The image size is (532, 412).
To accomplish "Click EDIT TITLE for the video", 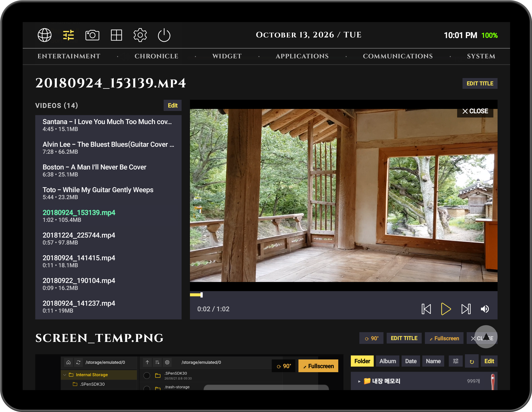I will coord(480,84).
